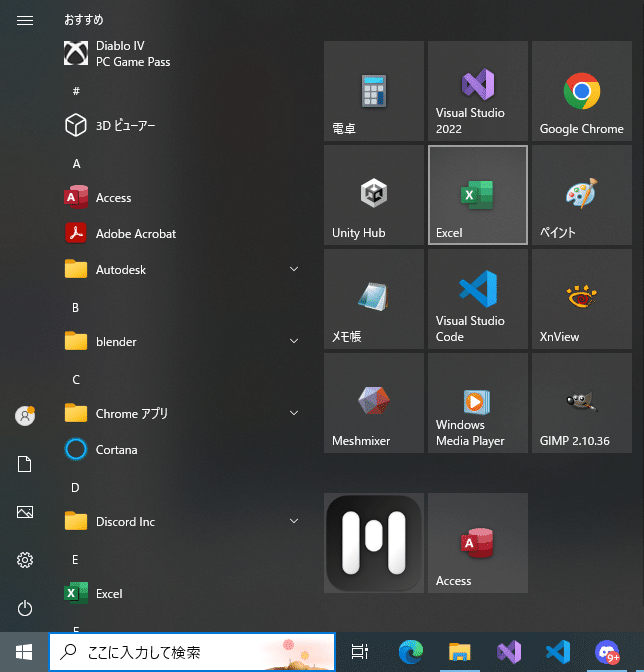Open the Documents sidebar icon

coord(25,464)
